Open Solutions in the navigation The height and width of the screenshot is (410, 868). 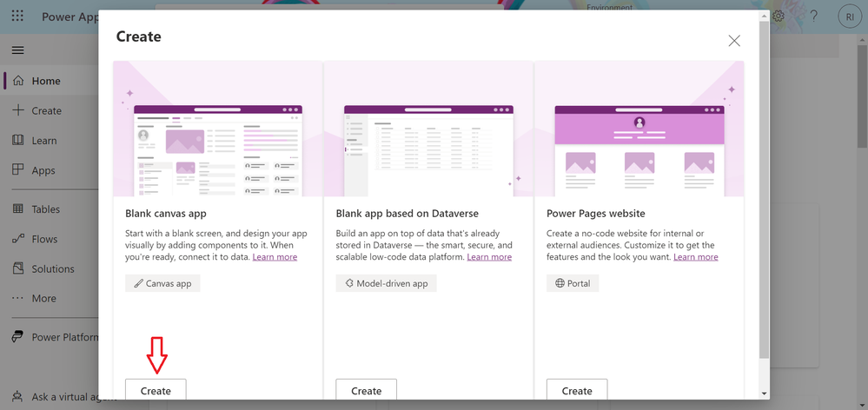pos(53,269)
